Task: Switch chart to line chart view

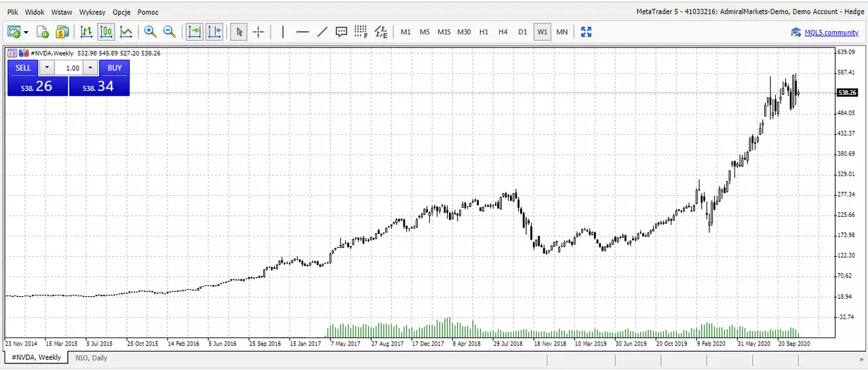Action: click(x=126, y=32)
